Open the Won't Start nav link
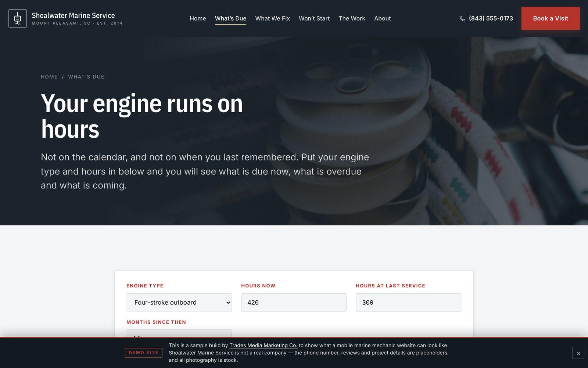The height and width of the screenshot is (368, 588). pos(314,18)
